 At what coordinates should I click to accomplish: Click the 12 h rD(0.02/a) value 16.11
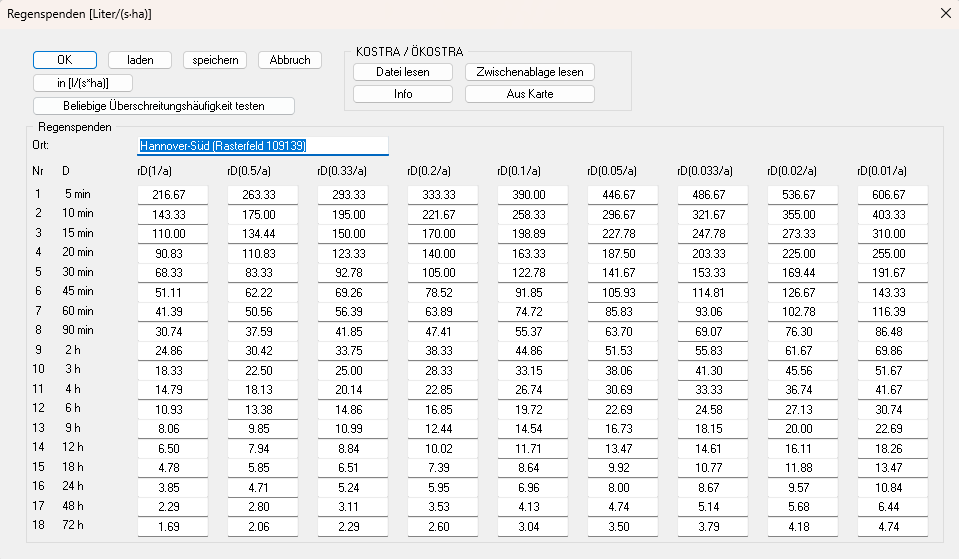[x=803, y=448]
